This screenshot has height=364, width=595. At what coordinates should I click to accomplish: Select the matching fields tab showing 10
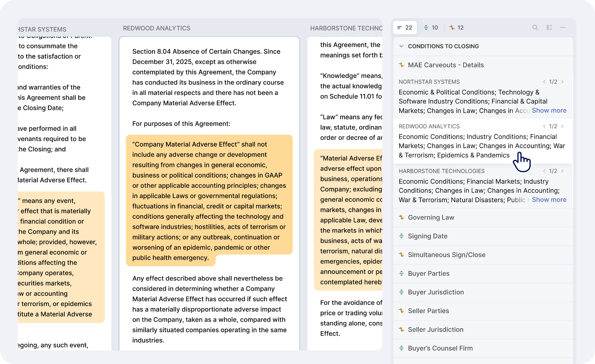431,28
